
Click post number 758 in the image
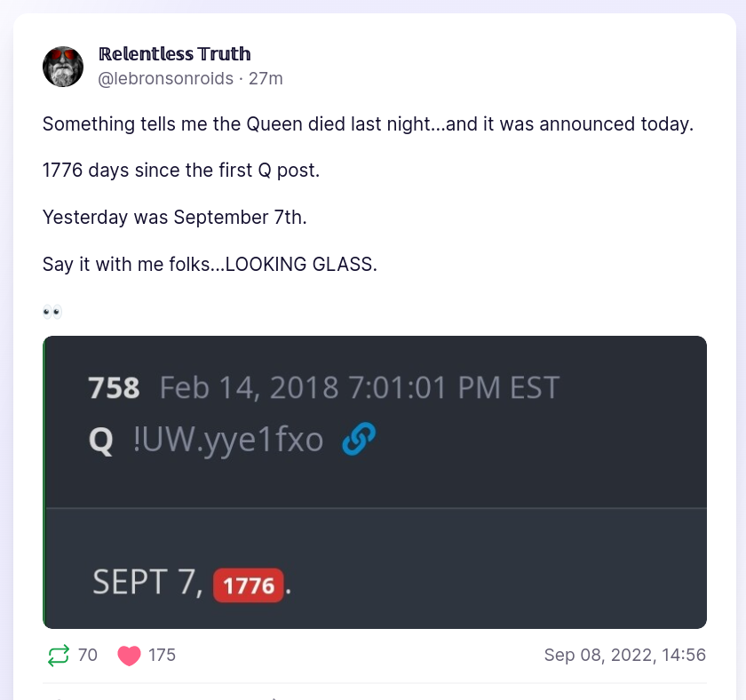click(114, 388)
